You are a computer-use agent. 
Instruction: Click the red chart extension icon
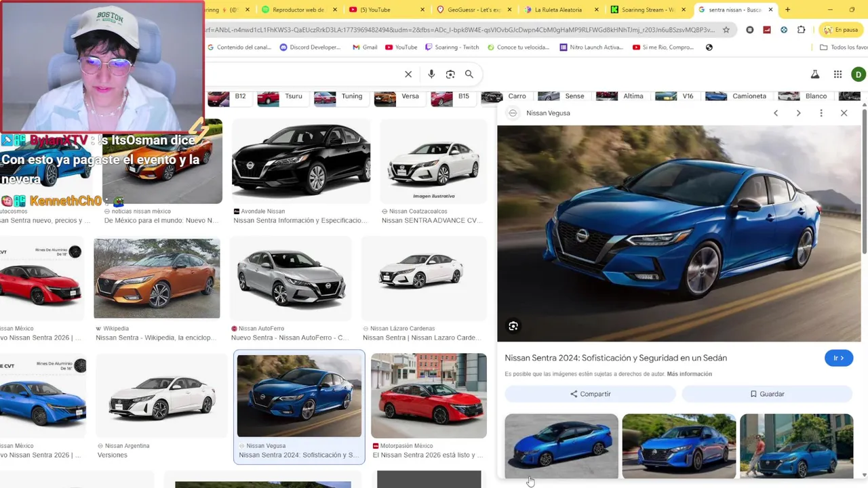tap(767, 30)
